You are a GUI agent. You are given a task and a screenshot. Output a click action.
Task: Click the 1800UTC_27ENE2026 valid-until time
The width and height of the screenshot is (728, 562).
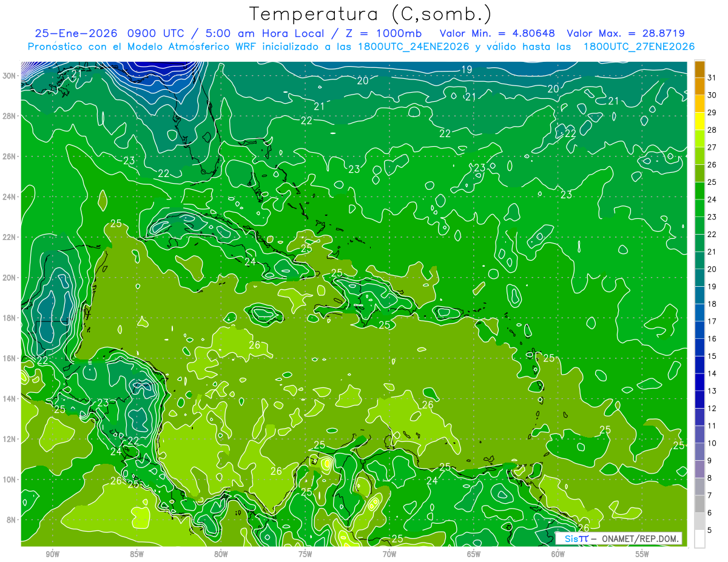[x=639, y=47]
